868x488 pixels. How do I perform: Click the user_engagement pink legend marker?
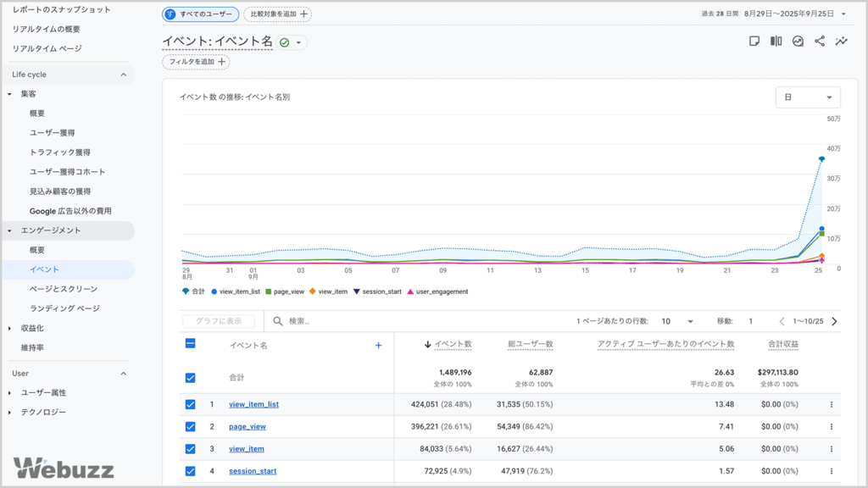click(x=410, y=291)
